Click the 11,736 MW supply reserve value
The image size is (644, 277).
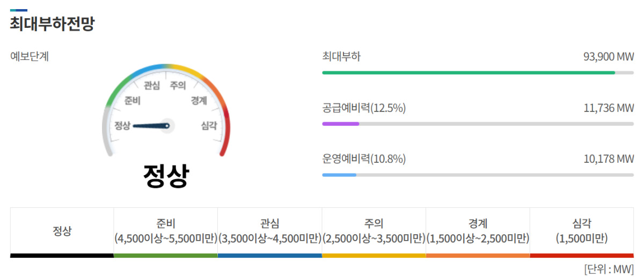[x=609, y=108]
